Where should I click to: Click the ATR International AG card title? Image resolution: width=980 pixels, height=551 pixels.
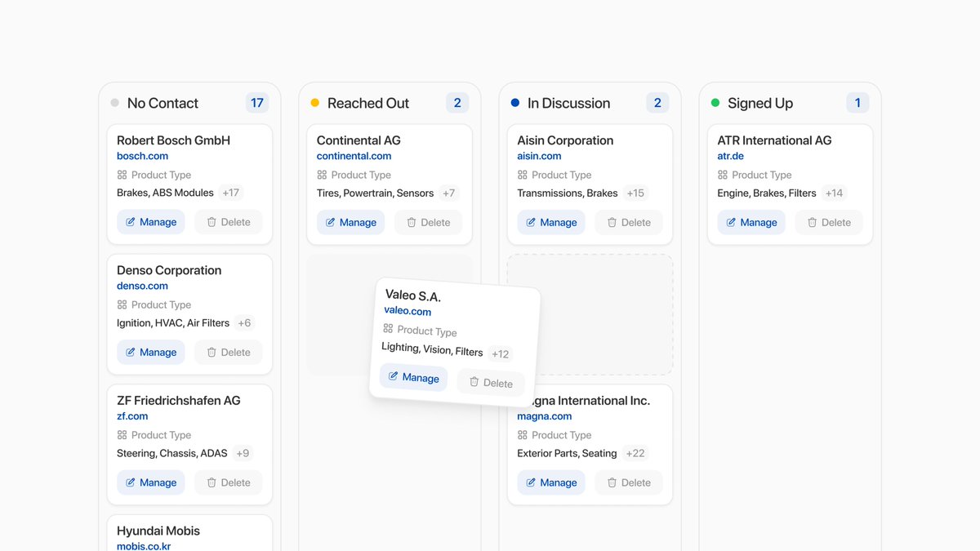(x=774, y=140)
